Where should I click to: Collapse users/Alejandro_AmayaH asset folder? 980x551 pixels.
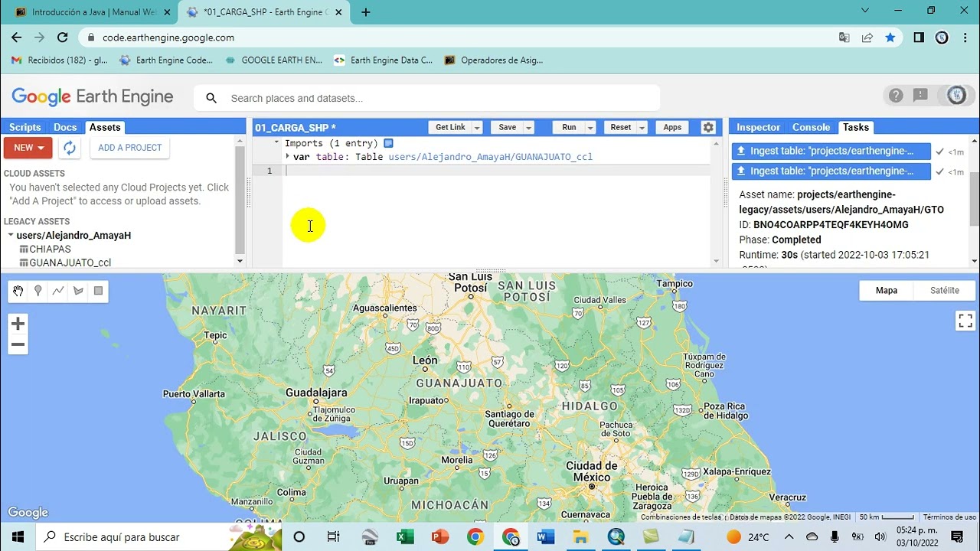(11, 235)
